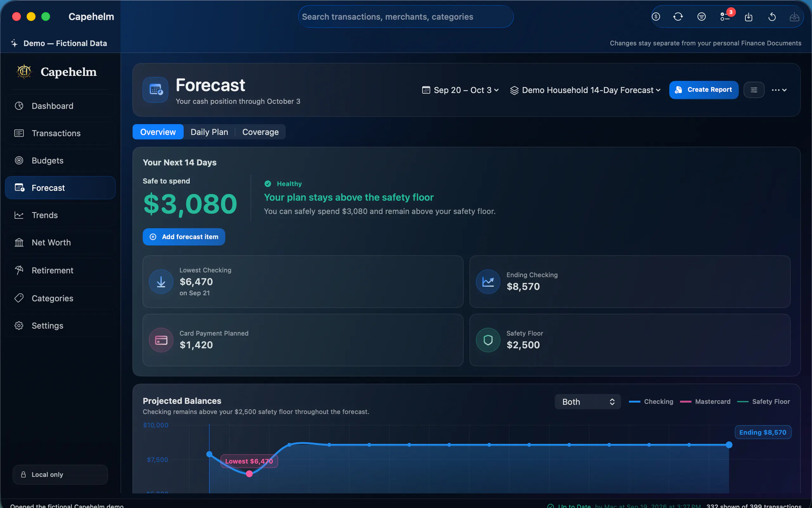Click the inbox tray toolbar icon

point(794,17)
